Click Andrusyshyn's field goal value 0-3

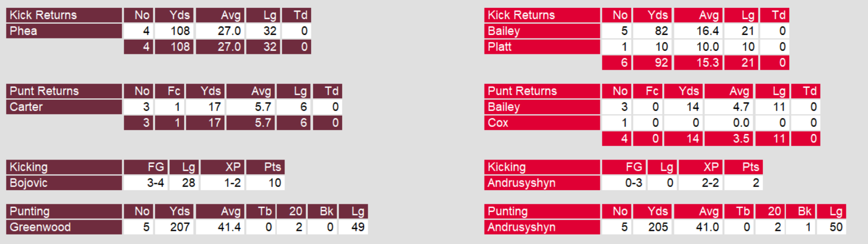coord(633,183)
